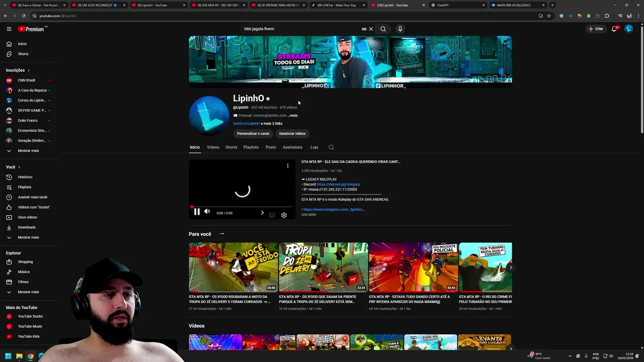Play the 24:48 iFood moto video thumbnail

(x=233, y=267)
